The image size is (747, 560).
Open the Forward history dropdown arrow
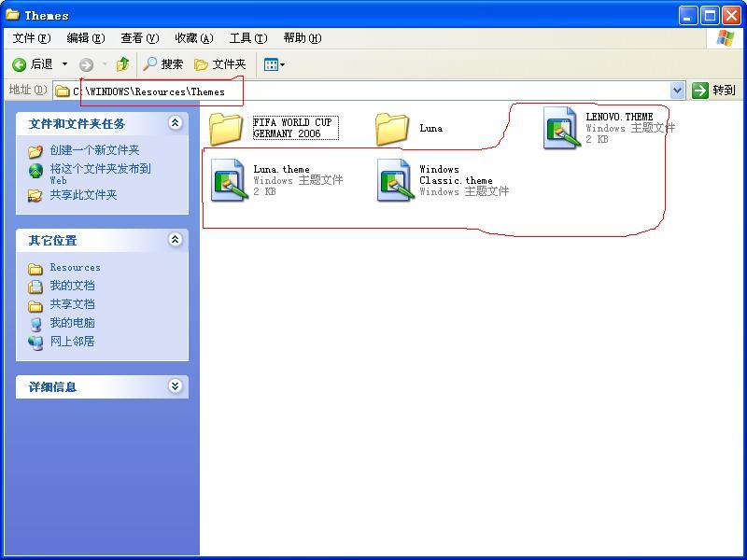point(105,63)
